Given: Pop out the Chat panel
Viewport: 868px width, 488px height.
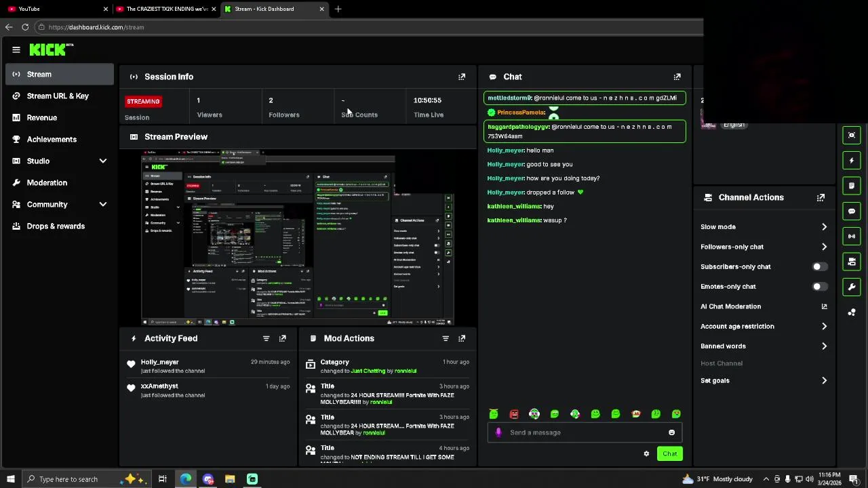Looking at the screenshot, I should click(677, 77).
